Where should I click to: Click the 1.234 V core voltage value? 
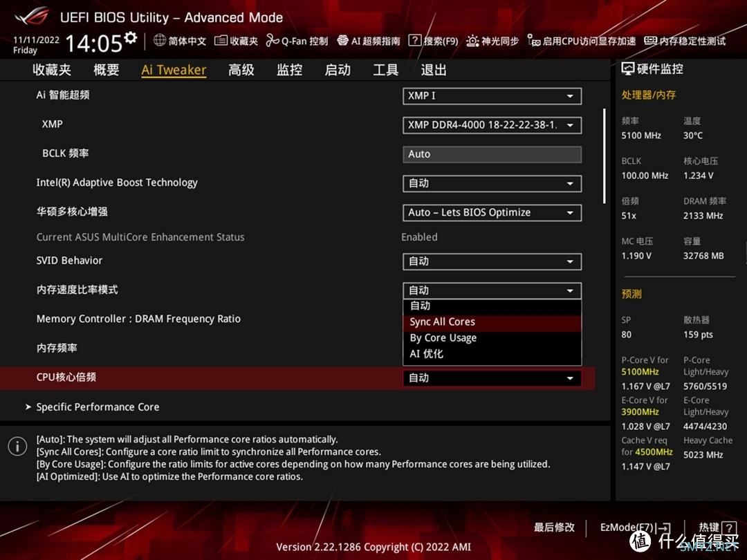699,176
